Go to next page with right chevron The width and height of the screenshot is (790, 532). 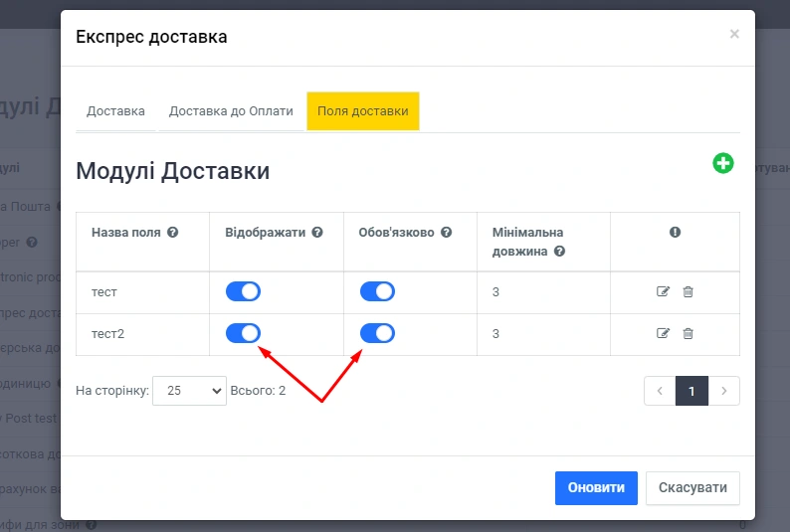(724, 391)
